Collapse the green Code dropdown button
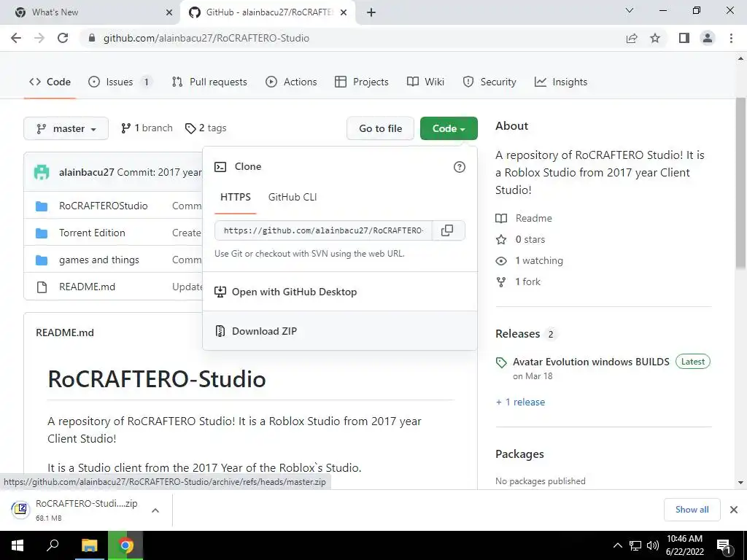The image size is (747, 560). (449, 128)
